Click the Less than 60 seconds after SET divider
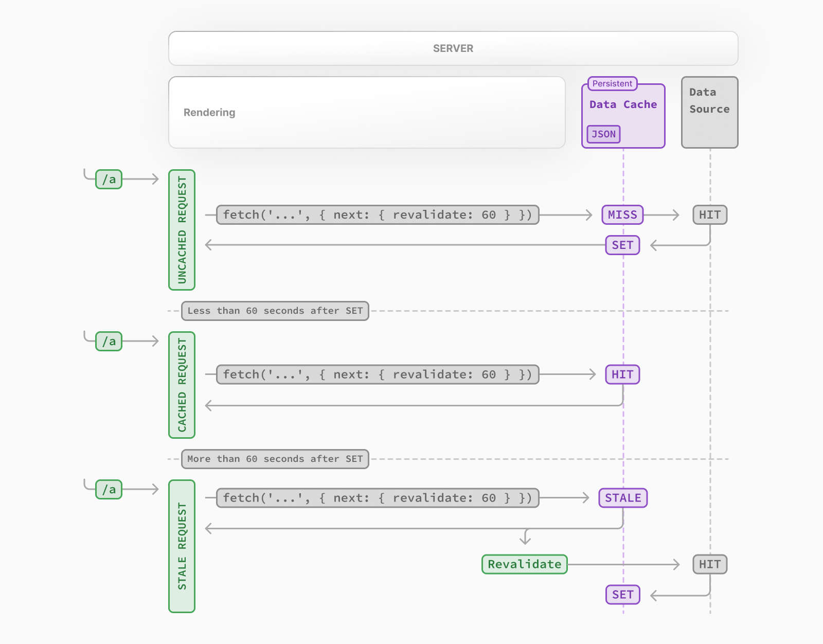Screen dimensions: 823x644 click(275, 311)
